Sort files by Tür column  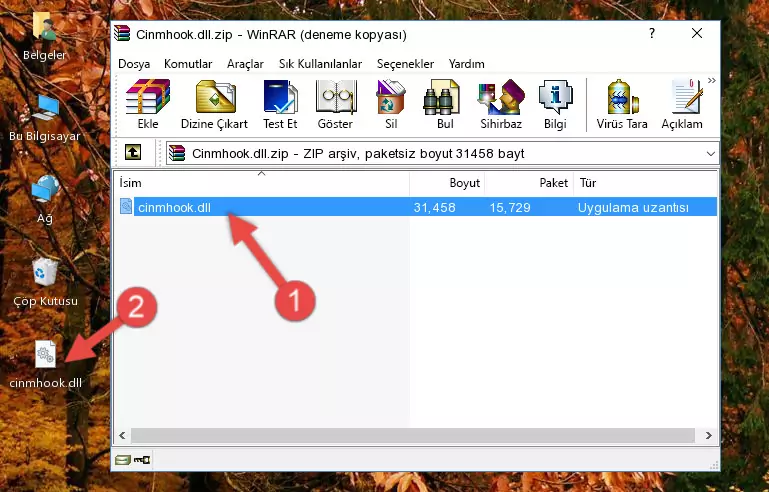click(645, 183)
